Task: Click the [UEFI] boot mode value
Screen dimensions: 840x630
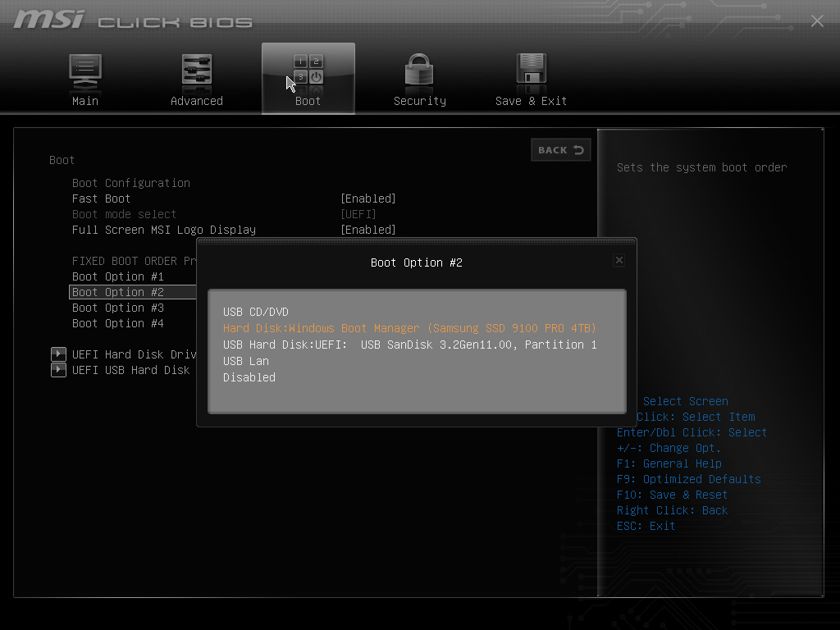Action: (358, 214)
